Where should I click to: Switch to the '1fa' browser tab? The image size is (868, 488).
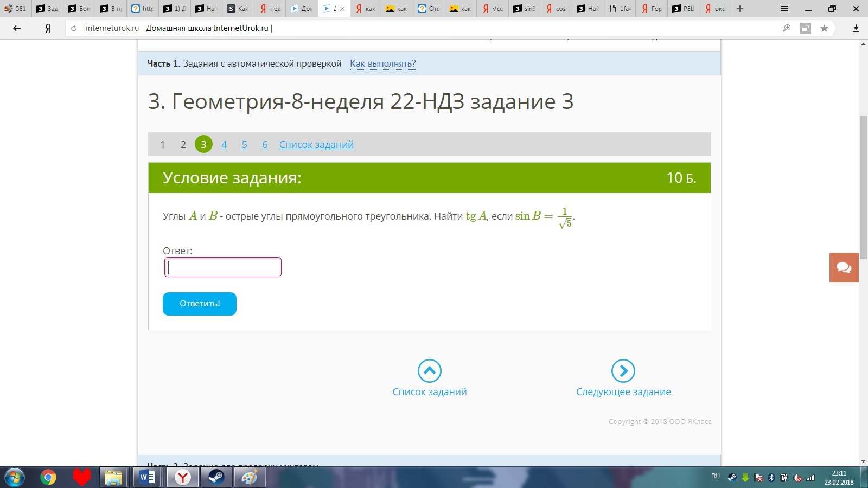620,9
